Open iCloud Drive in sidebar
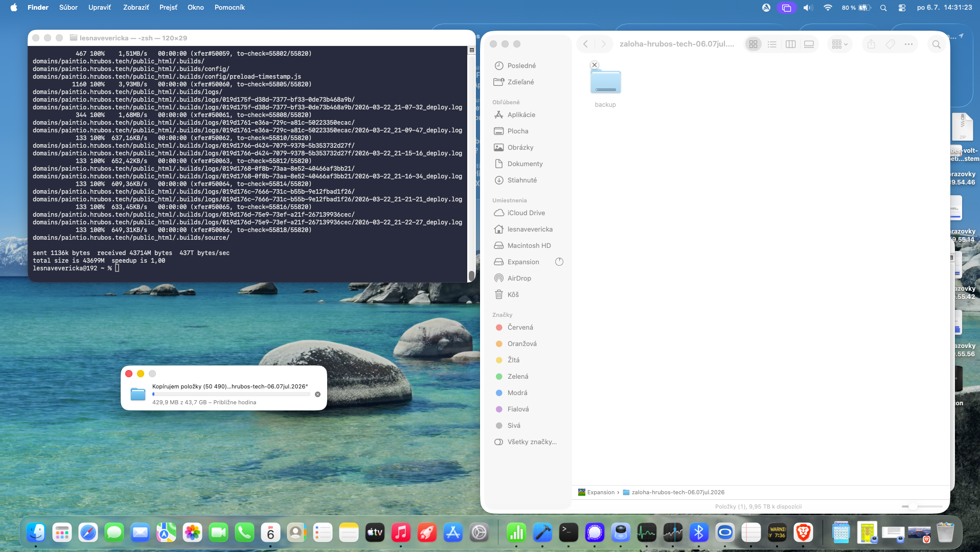This screenshot has width=980, height=552. (x=527, y=213)
